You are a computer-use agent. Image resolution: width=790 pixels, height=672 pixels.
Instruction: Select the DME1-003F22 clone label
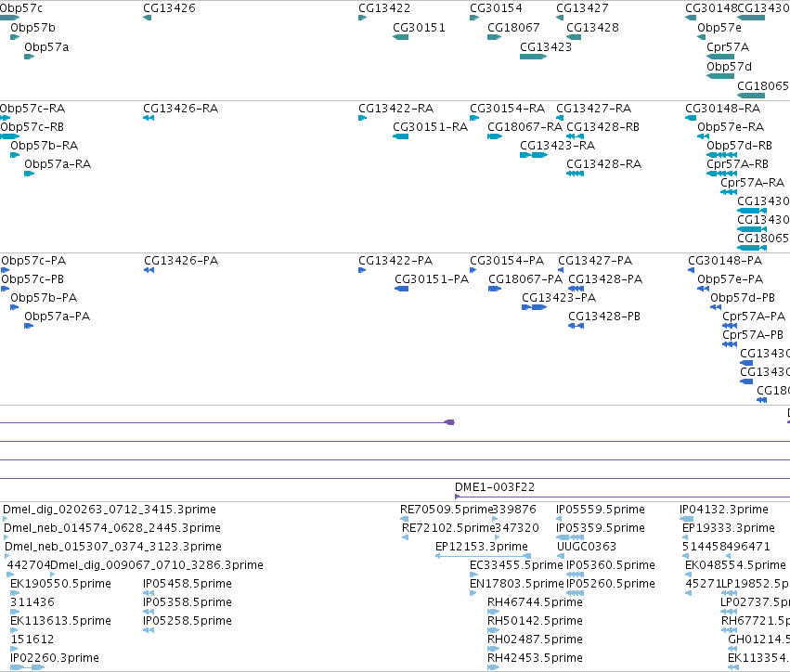[495, 487]
